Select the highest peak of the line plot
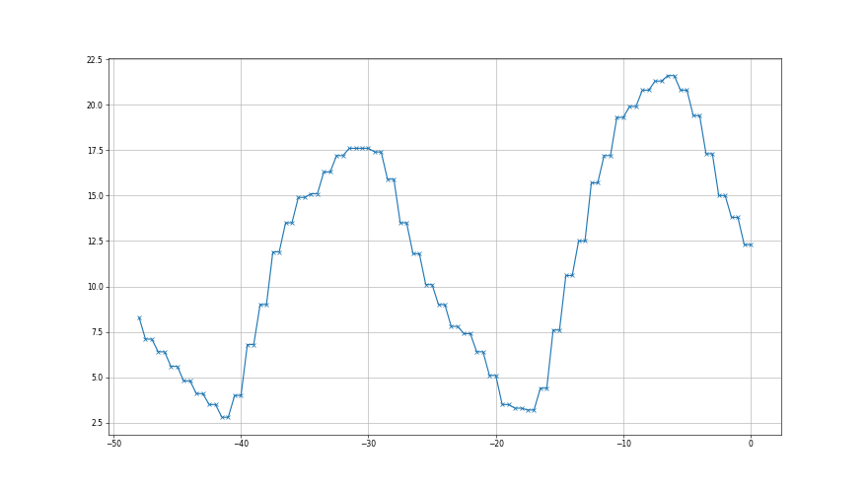Viewport: 868px width, 488px height. pyautogui.click(x=671, y=76)
